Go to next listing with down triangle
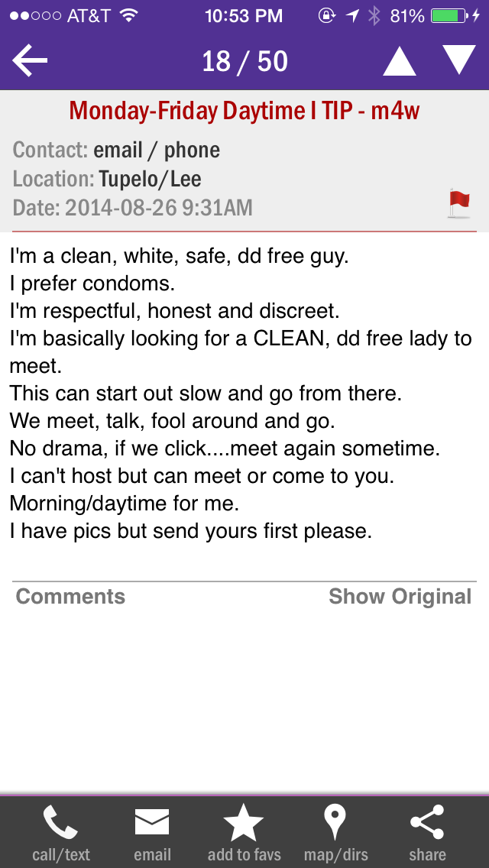The height and width of the screenshot is (868, 489). (x=459, y=60)
